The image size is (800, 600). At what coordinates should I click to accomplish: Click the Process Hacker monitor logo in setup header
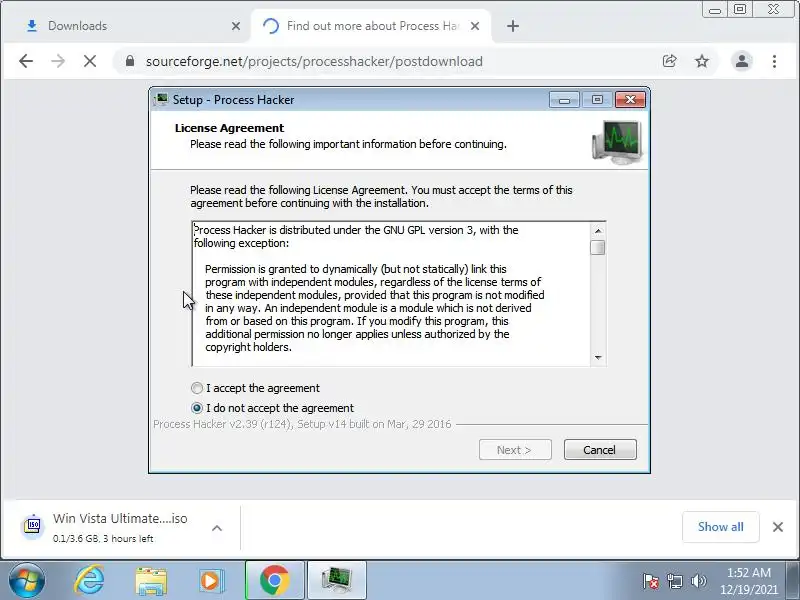point(617,142)
